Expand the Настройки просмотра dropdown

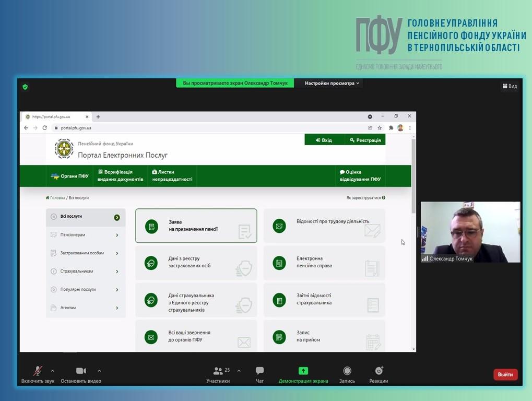[x=332, y=84]
